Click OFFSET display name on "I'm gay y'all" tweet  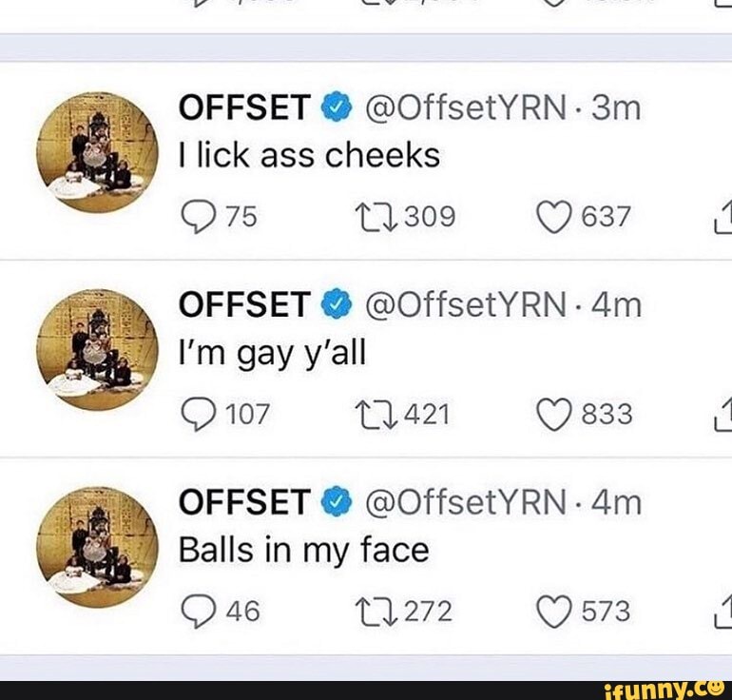coord(244,304)
